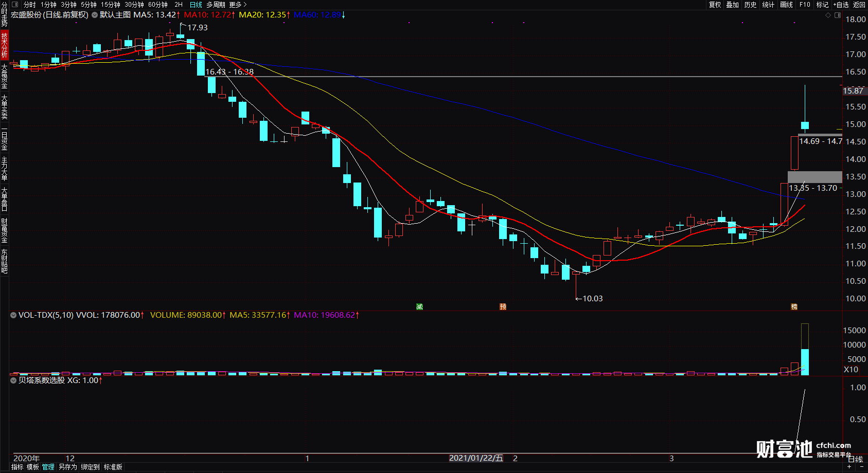Add stock with +自选 button
868x473 pixels.
841,5
